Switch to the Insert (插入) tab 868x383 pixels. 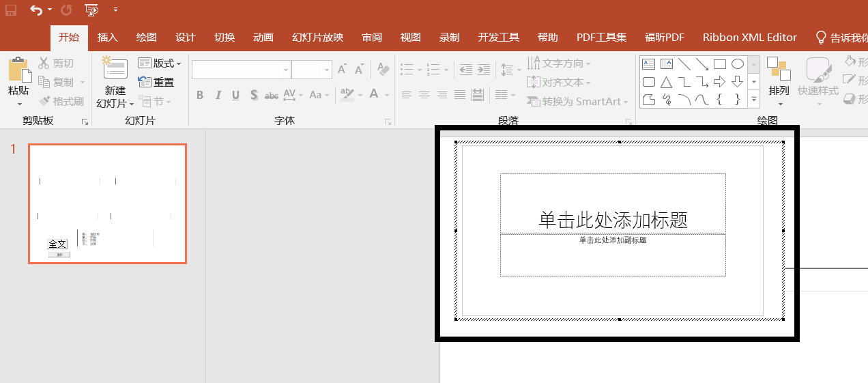[107, 38]
